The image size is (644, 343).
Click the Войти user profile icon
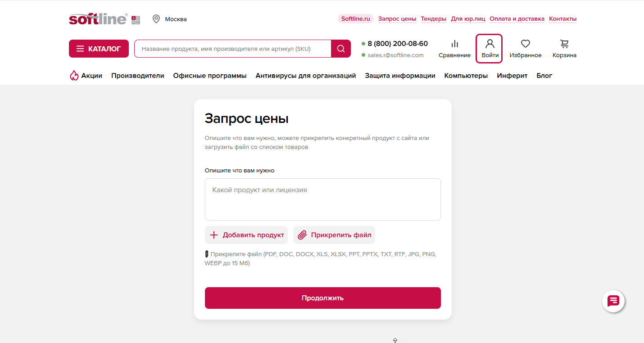490,44
